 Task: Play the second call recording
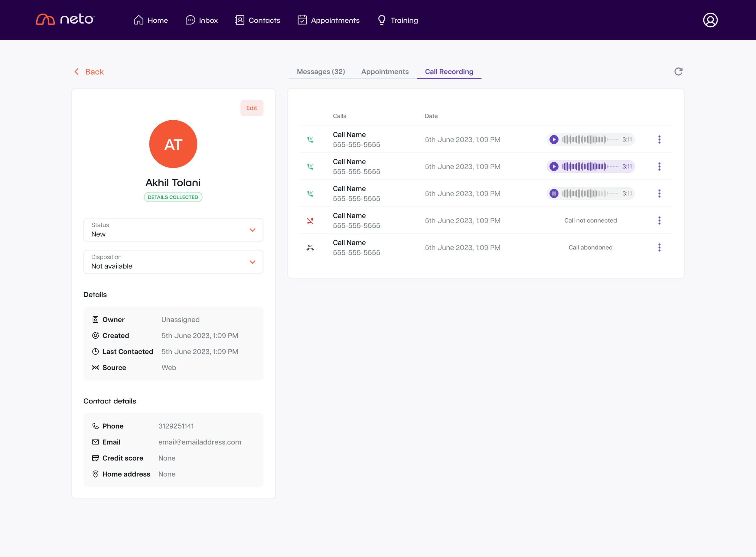tap(554, 167)
